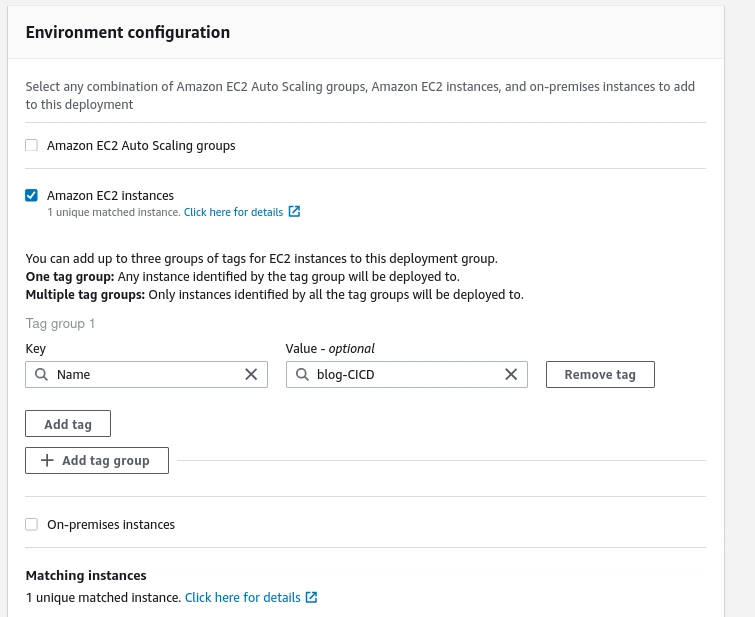The width and height of the screenshot is (755, 617).
Task: Uncheck the Amazon EC2 instances checkbox
Action: pos(31,195)
